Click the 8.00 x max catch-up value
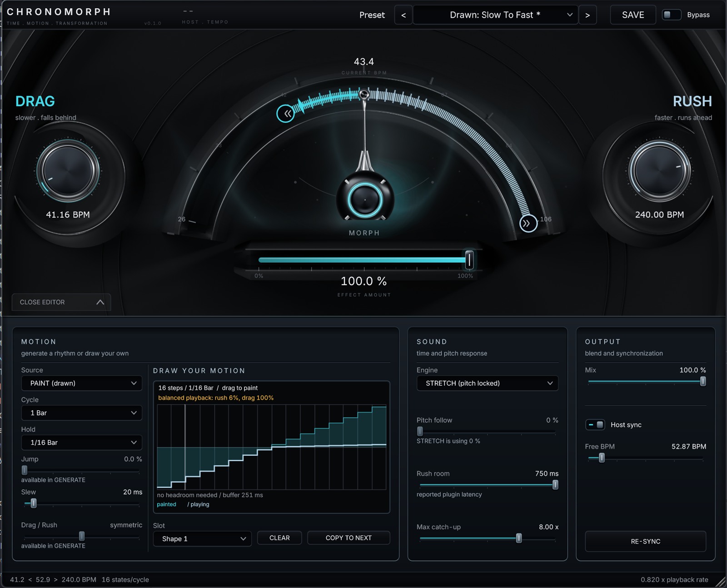The width and height of the screenshot is (727, 588). (x=548, y=527)
